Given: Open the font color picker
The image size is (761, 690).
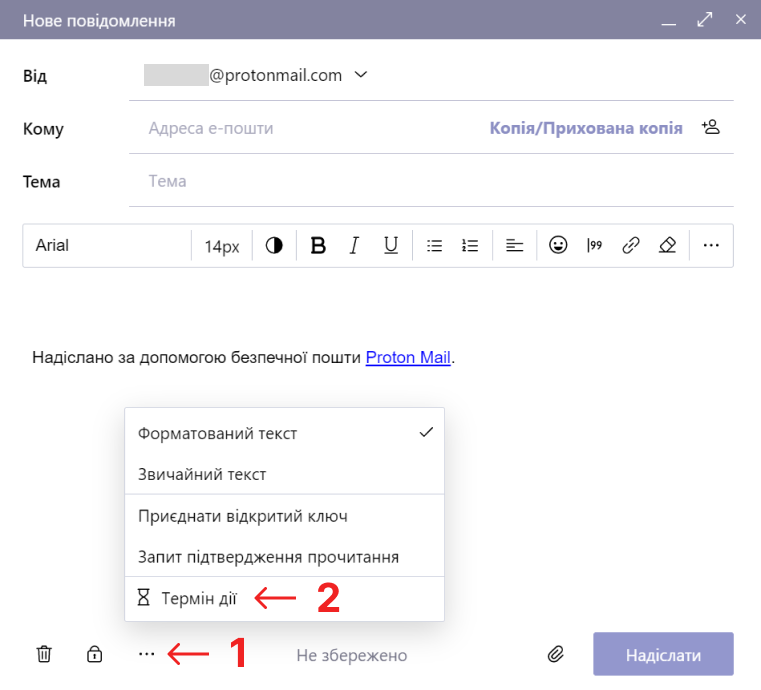Looking at the screenshot, I should (x=274, y=245).
